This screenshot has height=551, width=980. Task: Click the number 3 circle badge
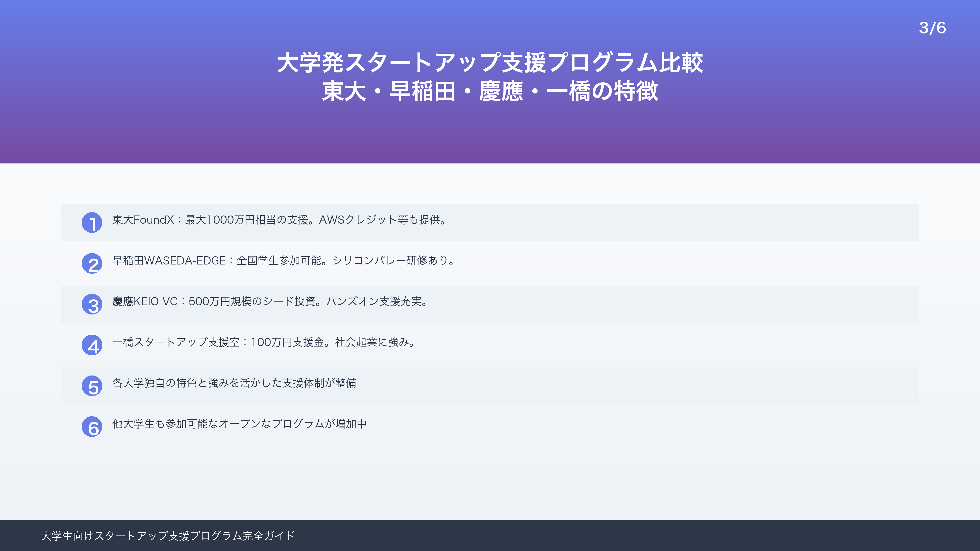click(92, 304)
